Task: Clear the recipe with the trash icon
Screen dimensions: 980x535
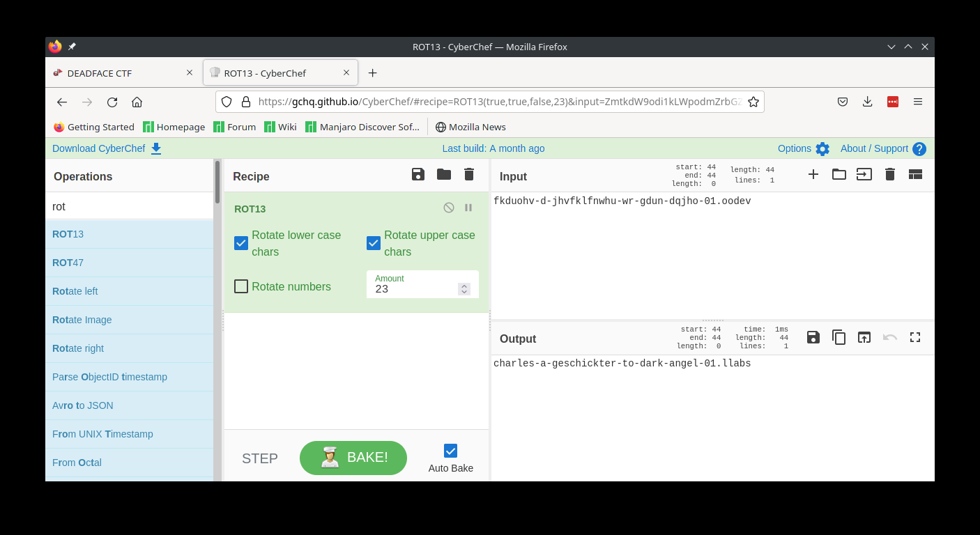Action: click(469, 174)
